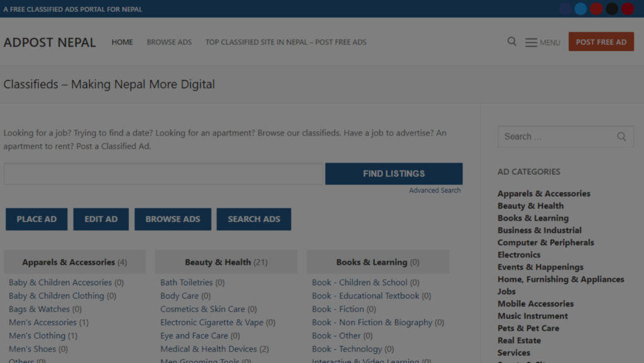Click the blue BROWSE ADS button below search
This screenshot has height=363, width=644.
pyautogui.click(x=173, y=219)
